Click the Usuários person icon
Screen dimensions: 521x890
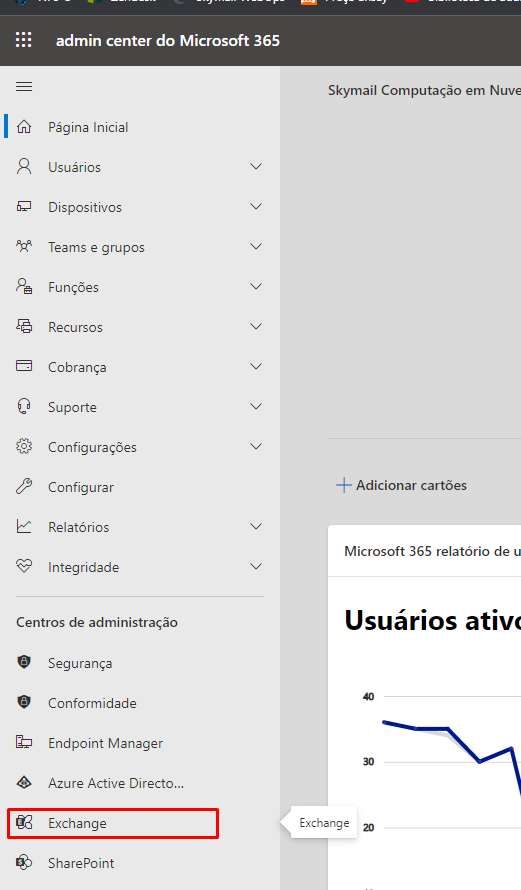(24, 166)
